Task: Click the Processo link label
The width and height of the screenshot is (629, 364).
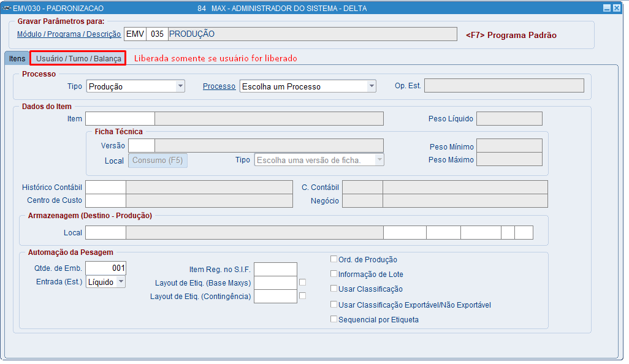Action: pos(219,86)
